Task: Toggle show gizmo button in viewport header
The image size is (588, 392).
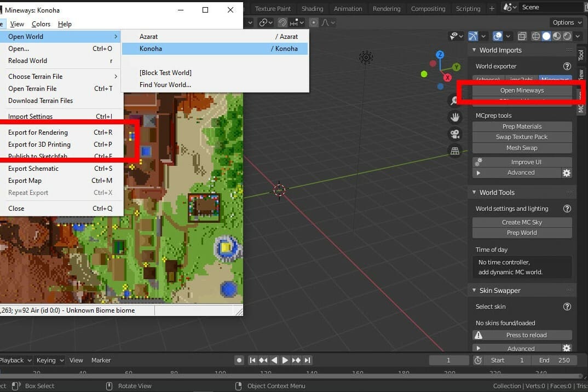Action: [x=473, y=36]
